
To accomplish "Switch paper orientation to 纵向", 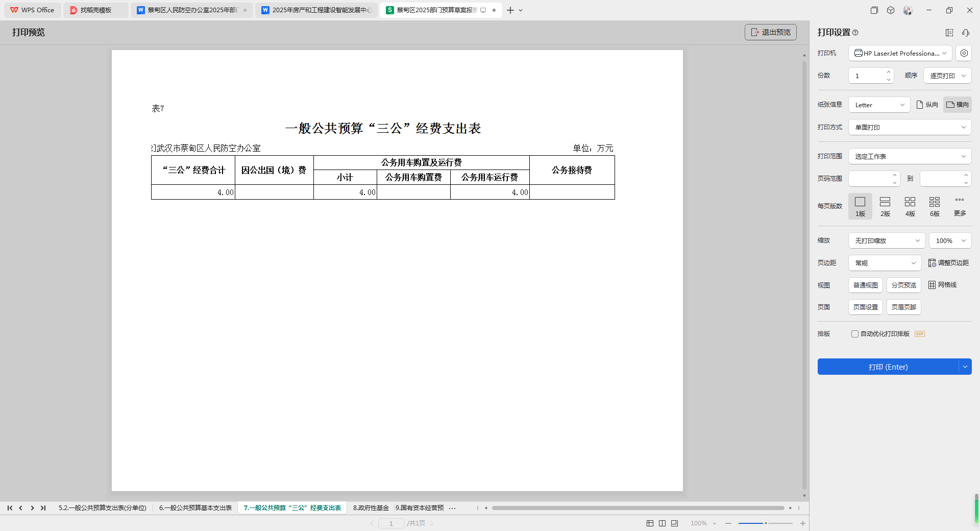I will (x=927, y=105).
